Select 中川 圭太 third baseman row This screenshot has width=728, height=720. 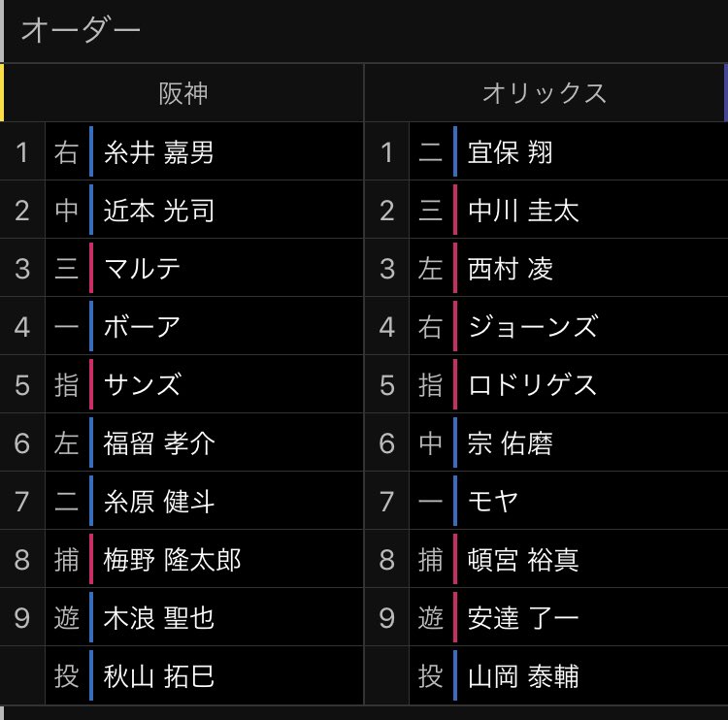point(546,210)
